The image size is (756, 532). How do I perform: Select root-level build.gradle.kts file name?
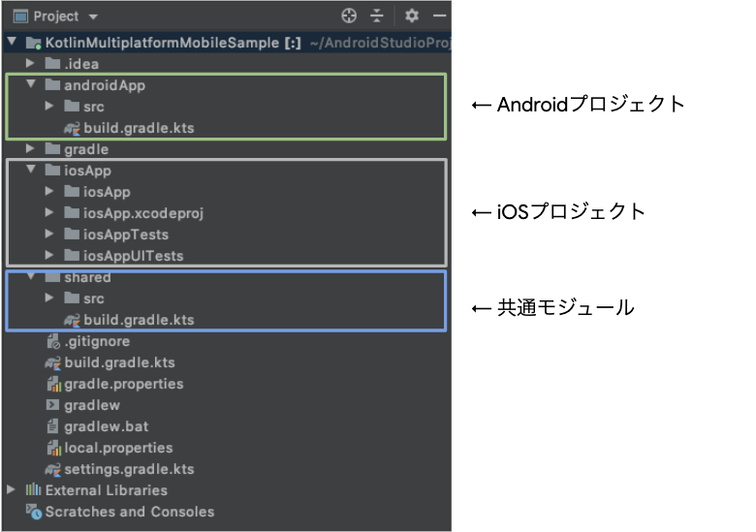(119, 362)
